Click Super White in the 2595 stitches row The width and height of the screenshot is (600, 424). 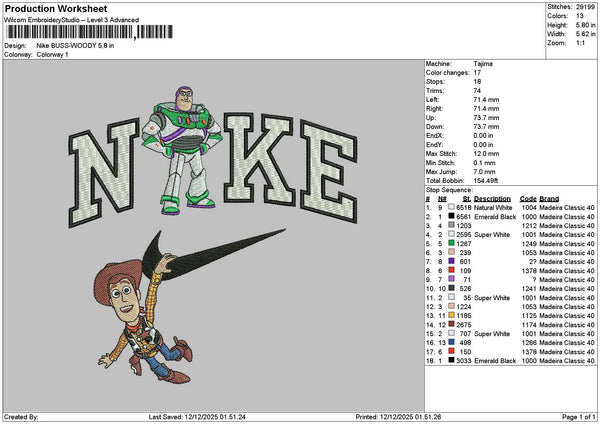click(492, 235)
